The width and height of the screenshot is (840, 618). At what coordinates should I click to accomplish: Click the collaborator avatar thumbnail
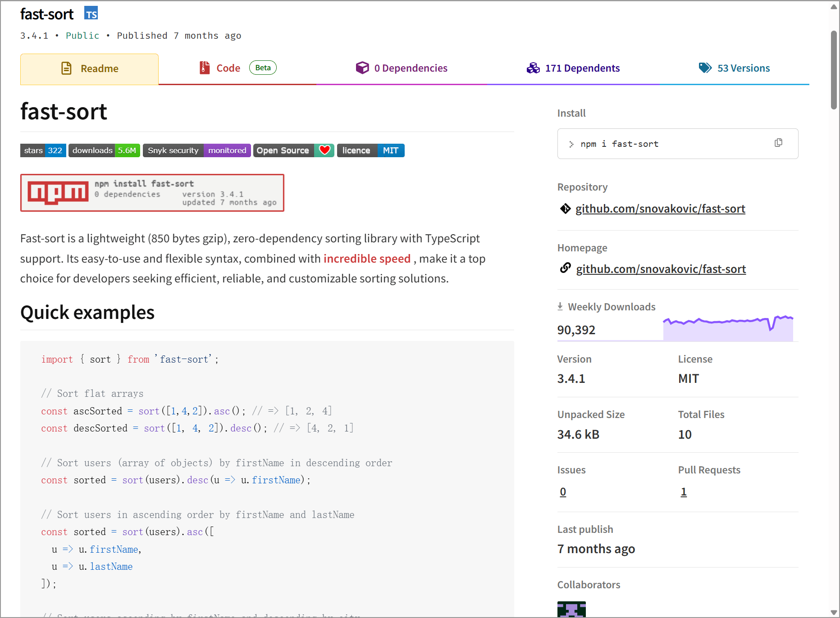[571, 609]
